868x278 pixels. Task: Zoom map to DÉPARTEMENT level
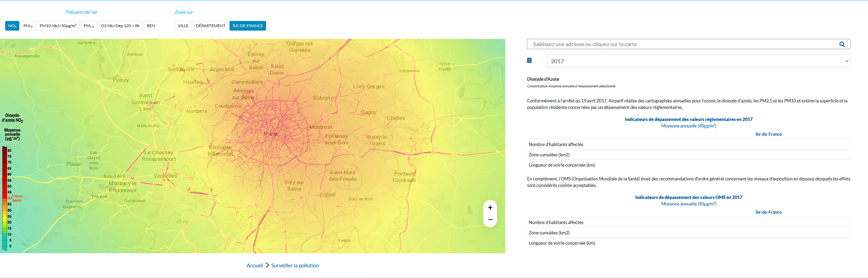pyautogui.click(x=210, y=26)
